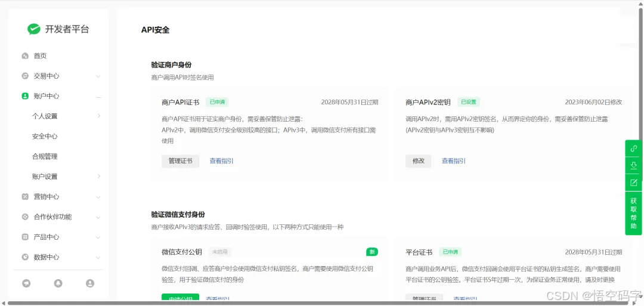This screenshot has height=306, width=644.
Task: Click the 平台证书 card title
Action: click(x=419, y=252)
